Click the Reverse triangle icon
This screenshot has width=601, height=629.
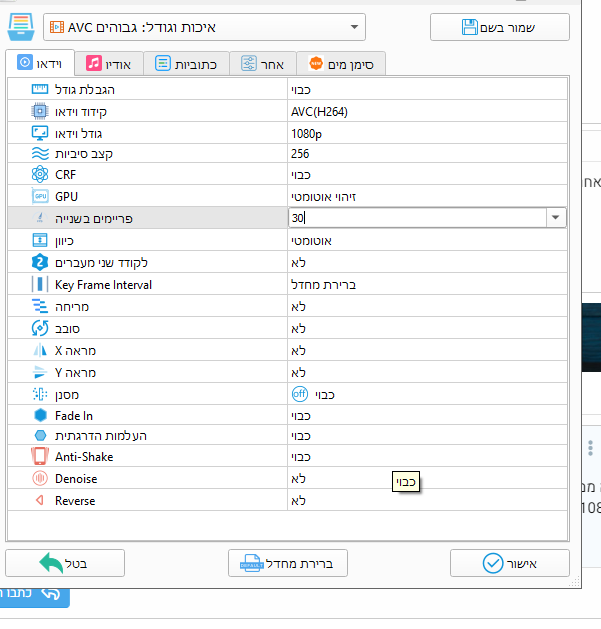[40, 500]
